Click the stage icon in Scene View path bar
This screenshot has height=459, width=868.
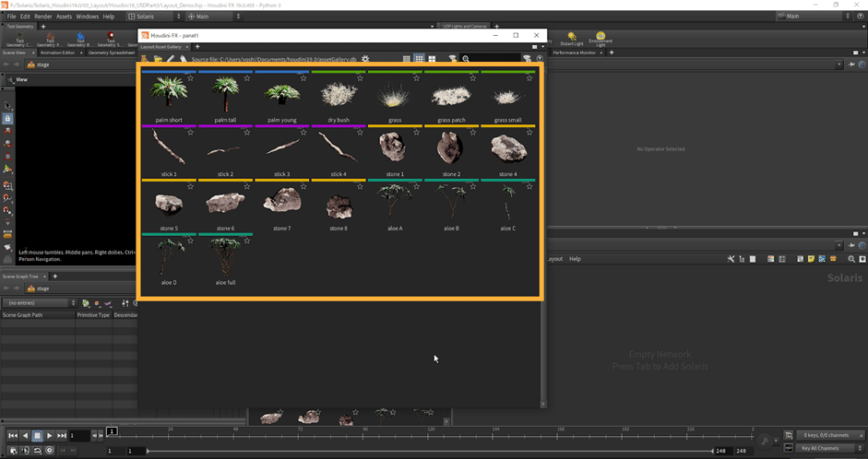pyautogui.click(x=31, y=65)
